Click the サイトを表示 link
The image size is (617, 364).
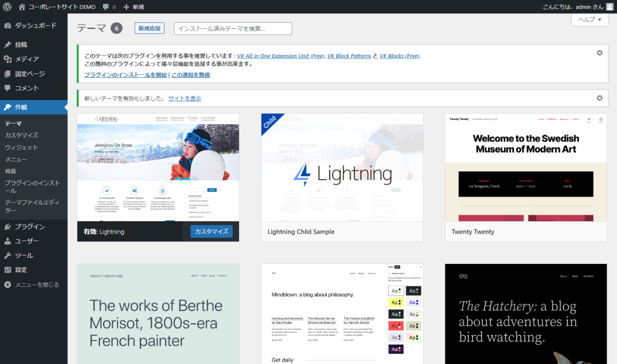pos(184,98)
